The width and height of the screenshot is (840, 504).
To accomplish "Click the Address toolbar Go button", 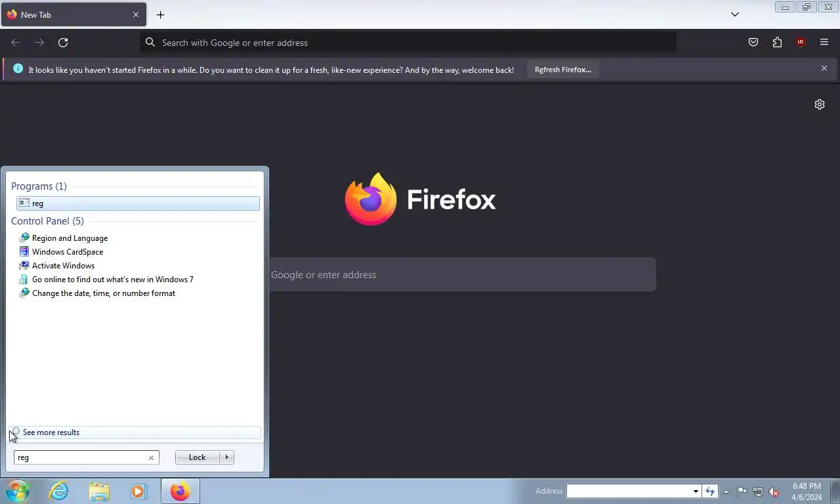I will 709,491.
